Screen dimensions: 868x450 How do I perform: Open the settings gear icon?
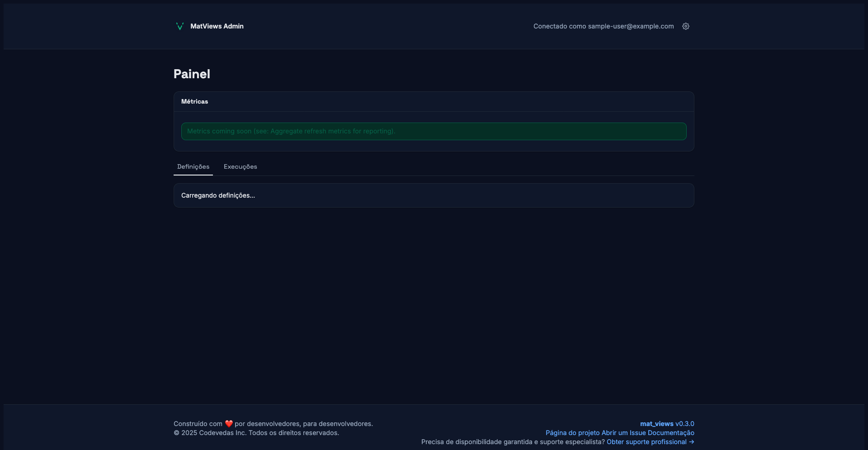coord(686,26)
